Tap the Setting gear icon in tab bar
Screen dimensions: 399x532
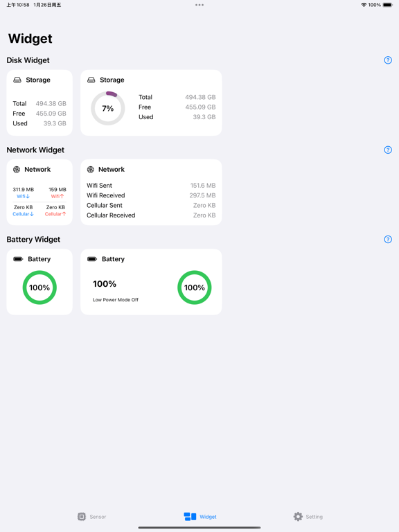point(298,516)
